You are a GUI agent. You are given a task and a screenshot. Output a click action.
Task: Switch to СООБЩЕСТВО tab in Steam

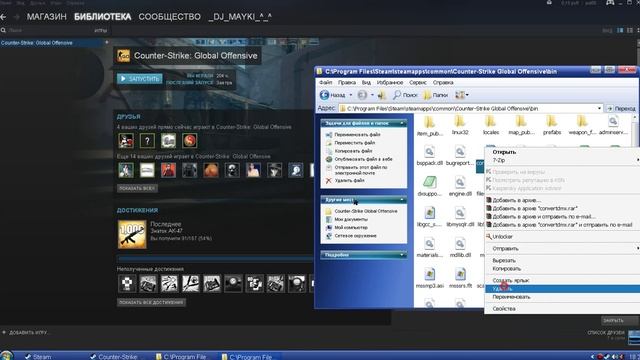[x=169, y=17]
